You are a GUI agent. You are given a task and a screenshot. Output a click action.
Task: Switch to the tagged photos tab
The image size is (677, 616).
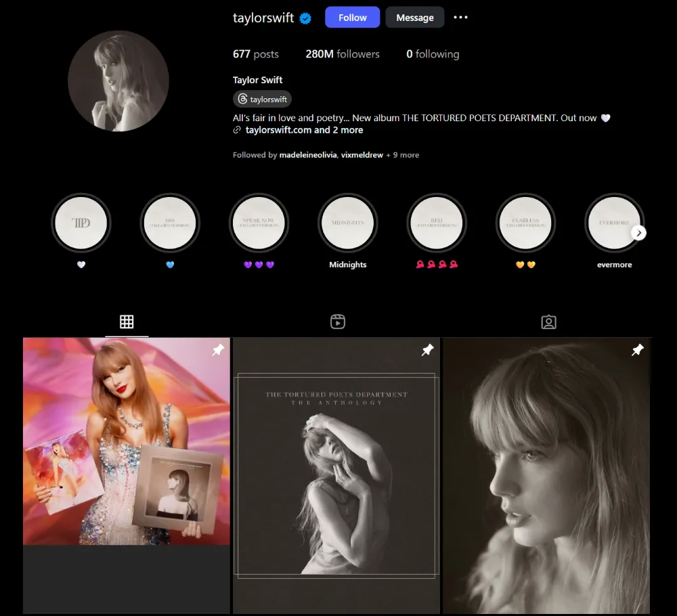(549, 322)
